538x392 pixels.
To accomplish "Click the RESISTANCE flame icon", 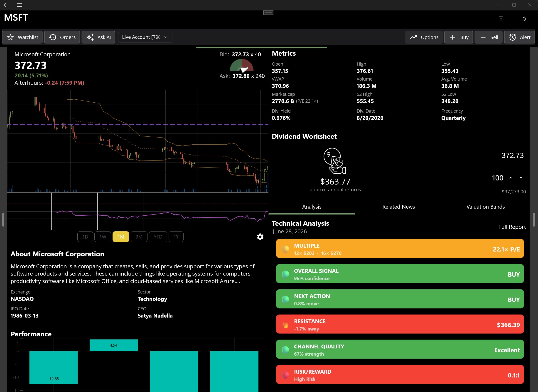I will pyautogui.click(x=285, y=325).
